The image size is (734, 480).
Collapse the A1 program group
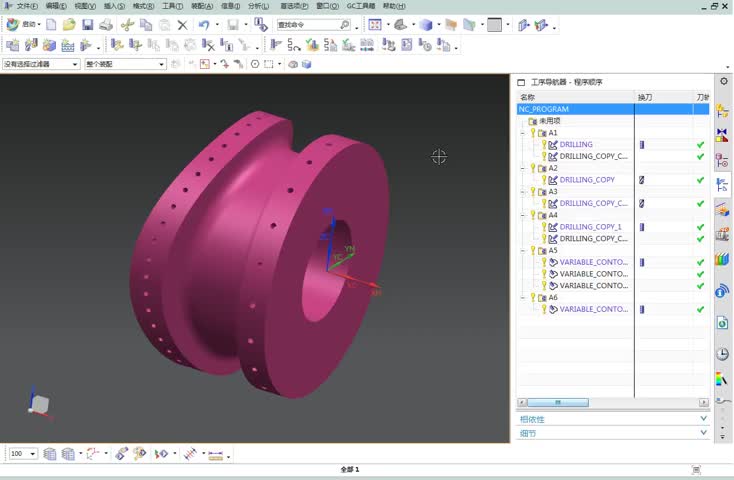click(522, 133)
